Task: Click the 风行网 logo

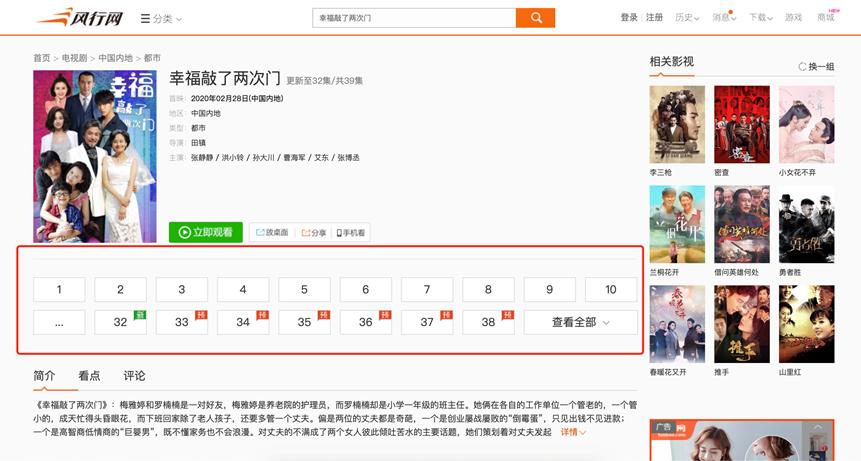Action: click(x=78, y=18)
